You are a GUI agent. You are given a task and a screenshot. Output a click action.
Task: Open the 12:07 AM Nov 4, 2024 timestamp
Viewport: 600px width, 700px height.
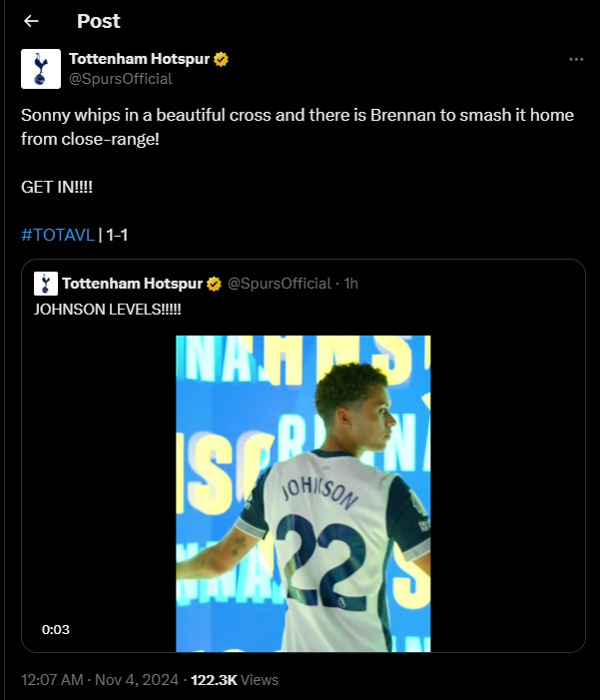(100, 680)
